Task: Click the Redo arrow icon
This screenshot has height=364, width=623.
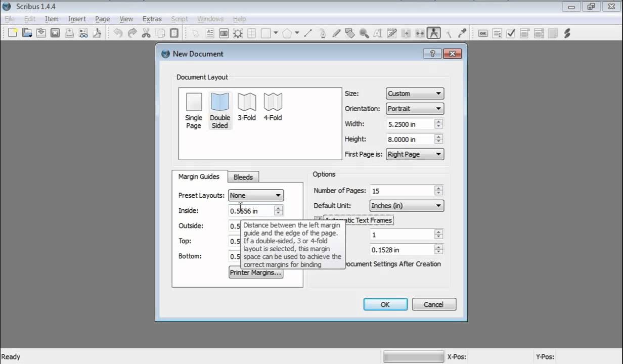Action: coord(132,33)
